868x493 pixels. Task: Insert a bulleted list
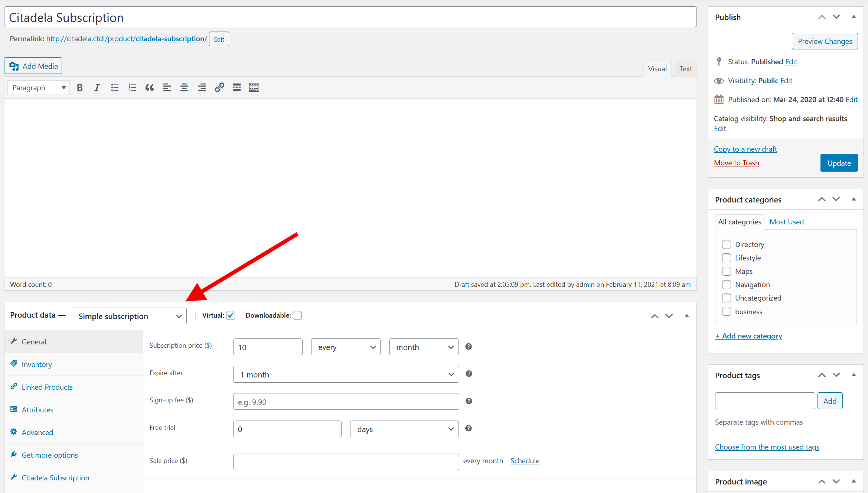click(x=114, y=88)
